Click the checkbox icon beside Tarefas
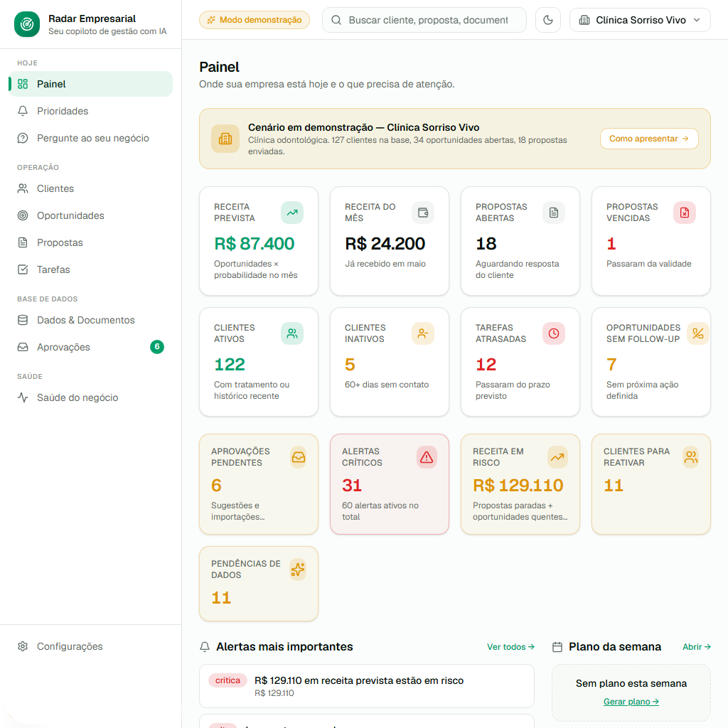Image resolution: width=728 pixels, height=728 pixels. 23,269
